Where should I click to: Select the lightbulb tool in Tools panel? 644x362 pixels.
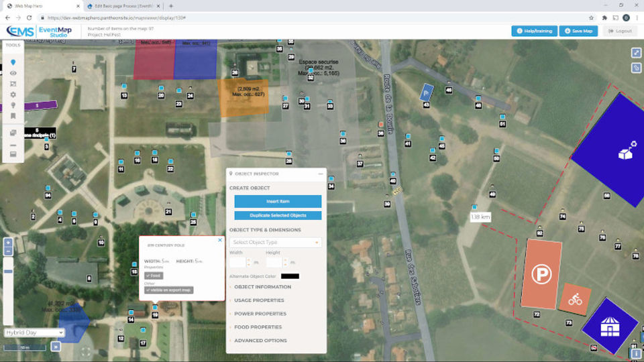13,105
